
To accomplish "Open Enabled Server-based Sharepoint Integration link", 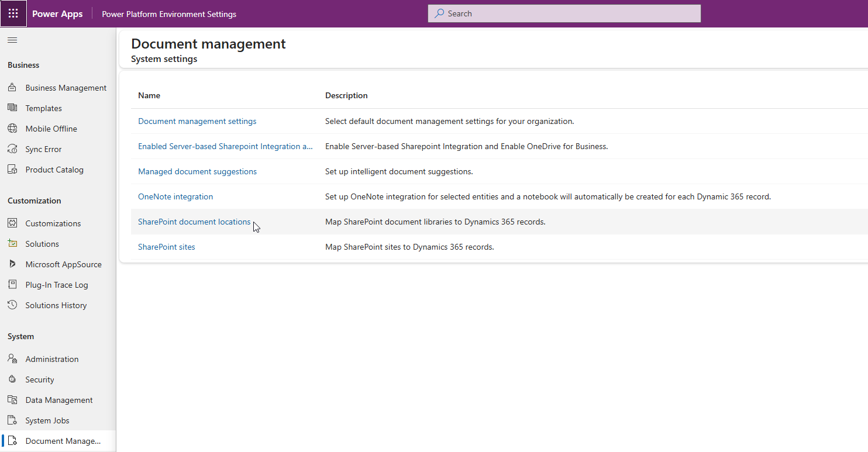I will point(225,146).
